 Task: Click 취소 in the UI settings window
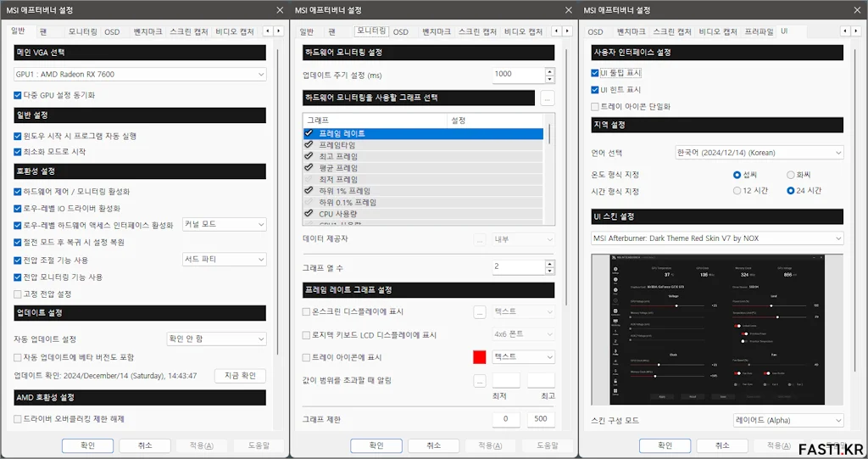pos(722,445)
